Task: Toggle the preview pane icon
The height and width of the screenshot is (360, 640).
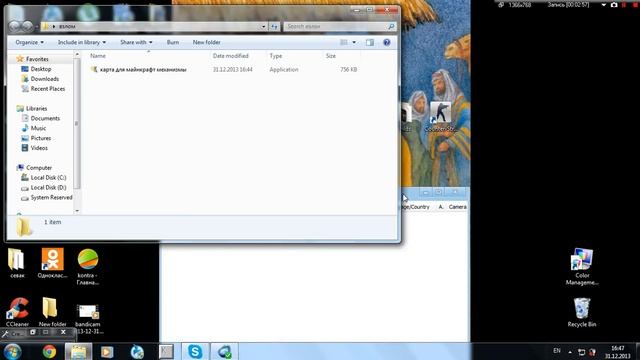Action: click(370, 42)
